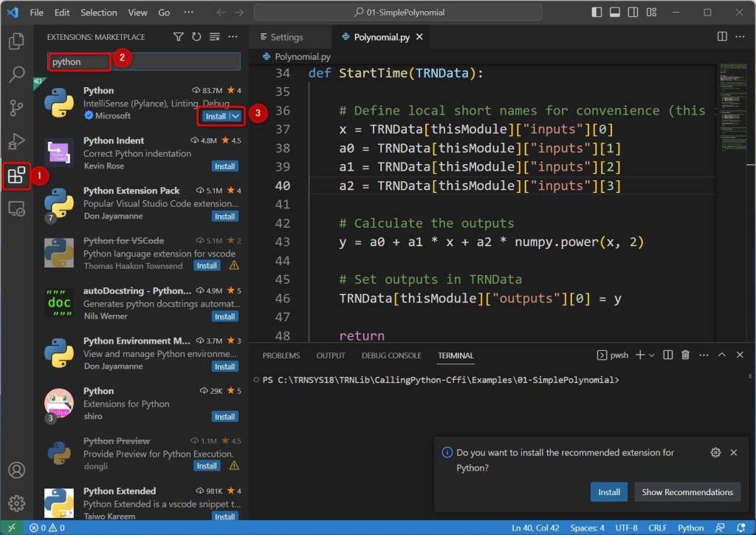
Task: Dismiss the Python extension notification
Action: [x=734, y=452]
